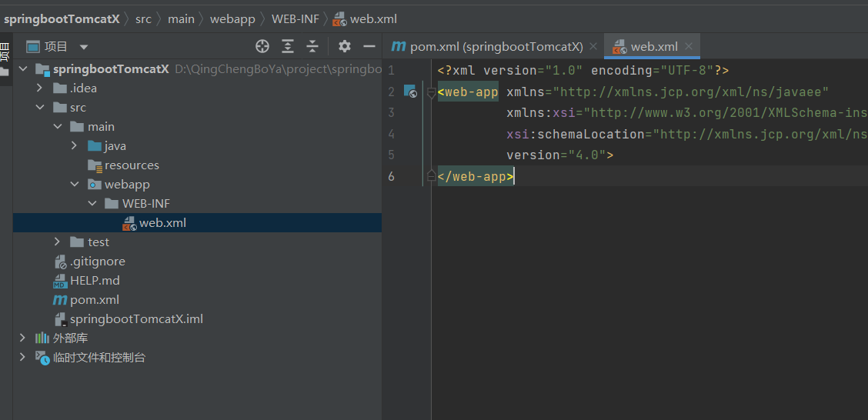Collapse the springbootTomcatX project root arrow

point(22,69)
